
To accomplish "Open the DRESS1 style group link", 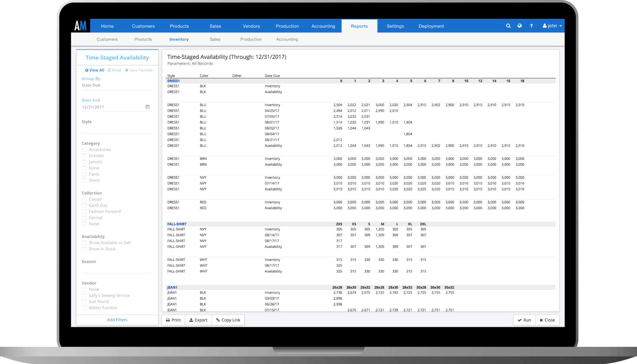I will click(x=173, y=81).
